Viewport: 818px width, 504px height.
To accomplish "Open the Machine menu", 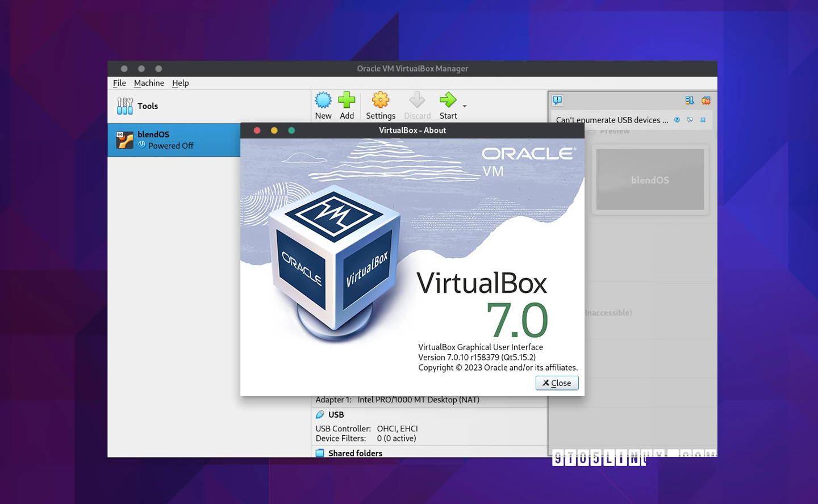I will [149, 83].
